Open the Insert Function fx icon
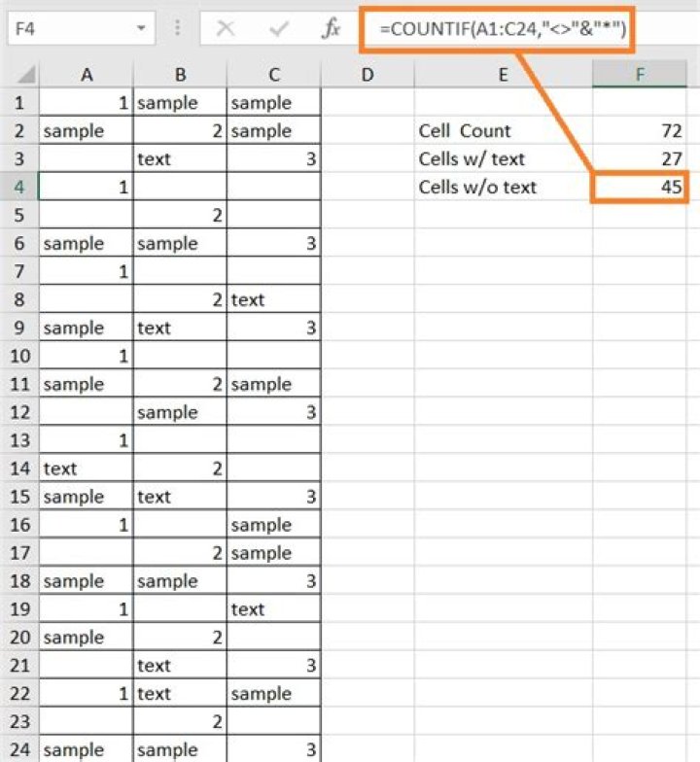Viewport: 700px width, 762px height. [331, 28]
